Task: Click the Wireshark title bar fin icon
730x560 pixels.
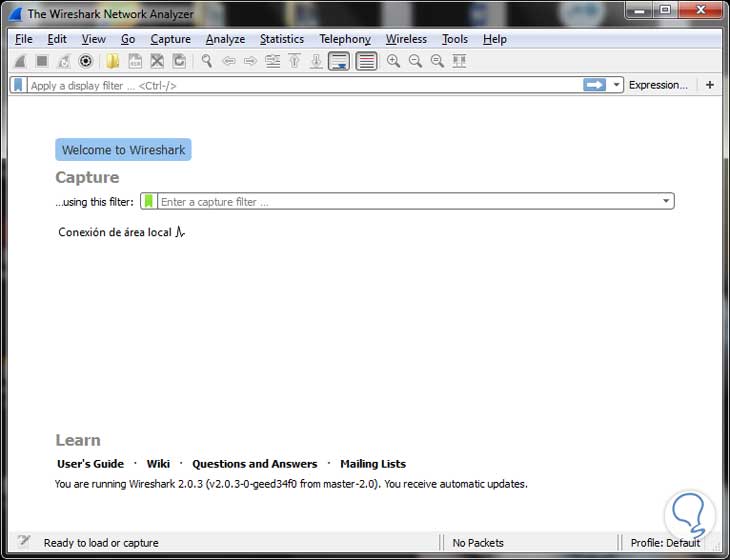Action: (15, 13)
